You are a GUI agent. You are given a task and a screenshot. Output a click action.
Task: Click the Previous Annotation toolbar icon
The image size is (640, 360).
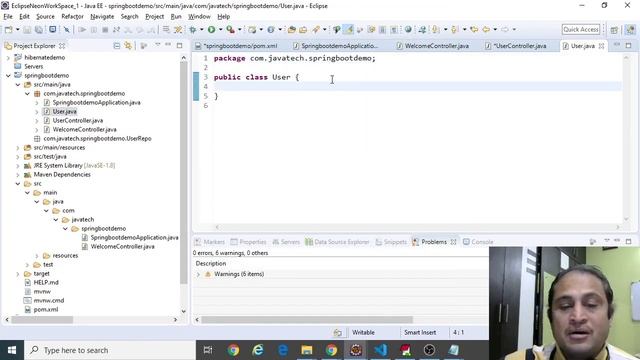pos(455,29)
